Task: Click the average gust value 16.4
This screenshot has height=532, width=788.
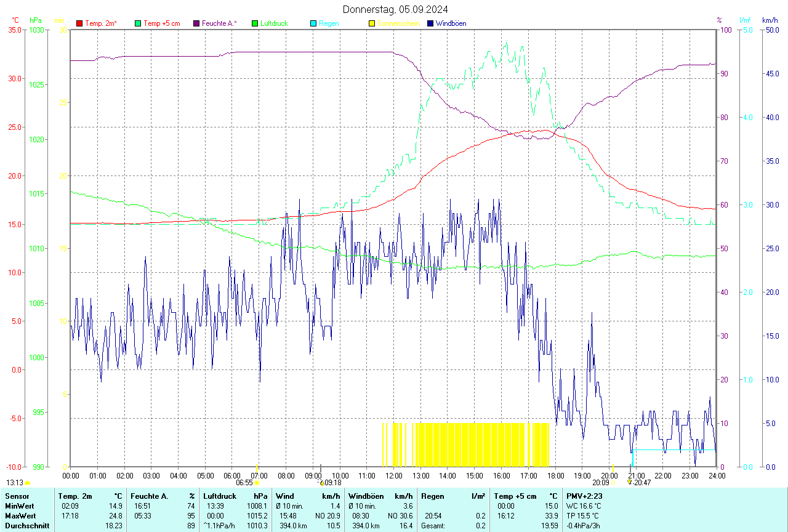Action: pyautogui.click(x=405, y=525)
